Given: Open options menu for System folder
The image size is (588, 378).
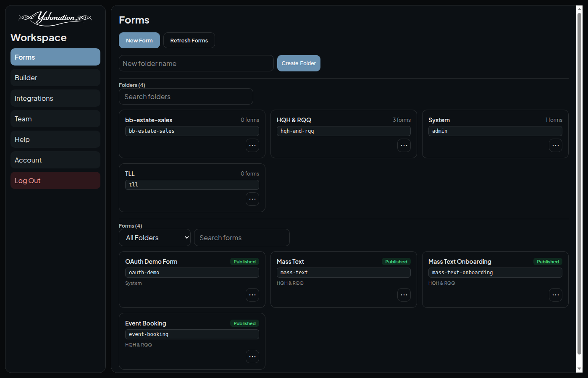Looking at the screenshot, I should tap(556, 145).
